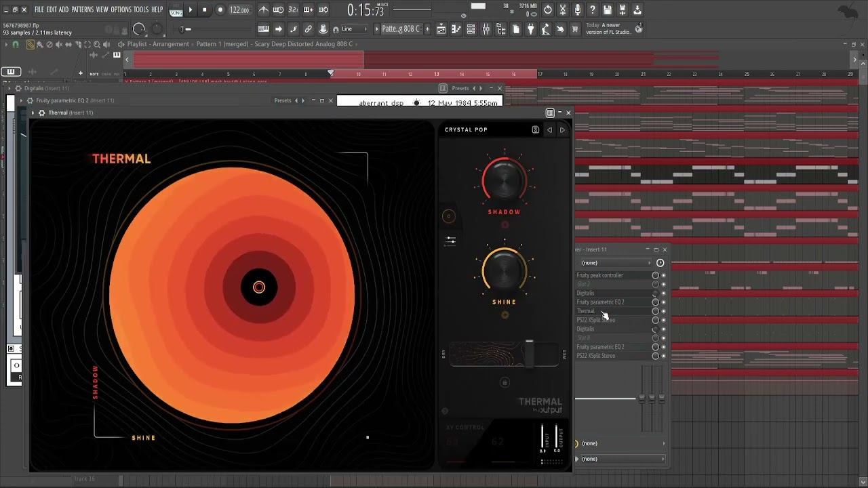Enable wait for input before recording

coord(279,9)
